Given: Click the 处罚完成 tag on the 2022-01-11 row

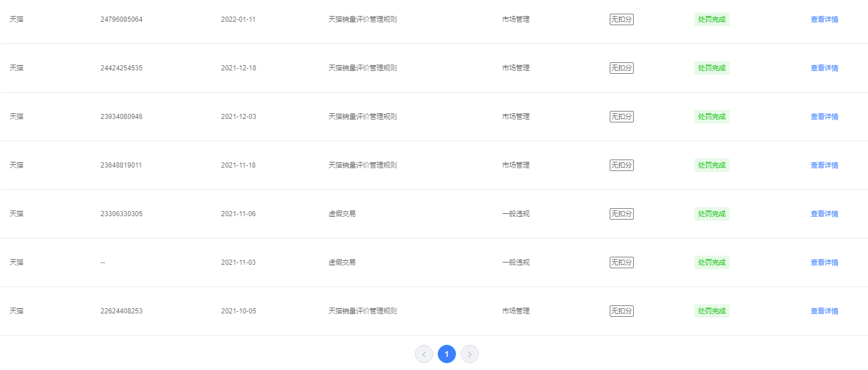Looking at the screenshot, I should click(712, 19).
